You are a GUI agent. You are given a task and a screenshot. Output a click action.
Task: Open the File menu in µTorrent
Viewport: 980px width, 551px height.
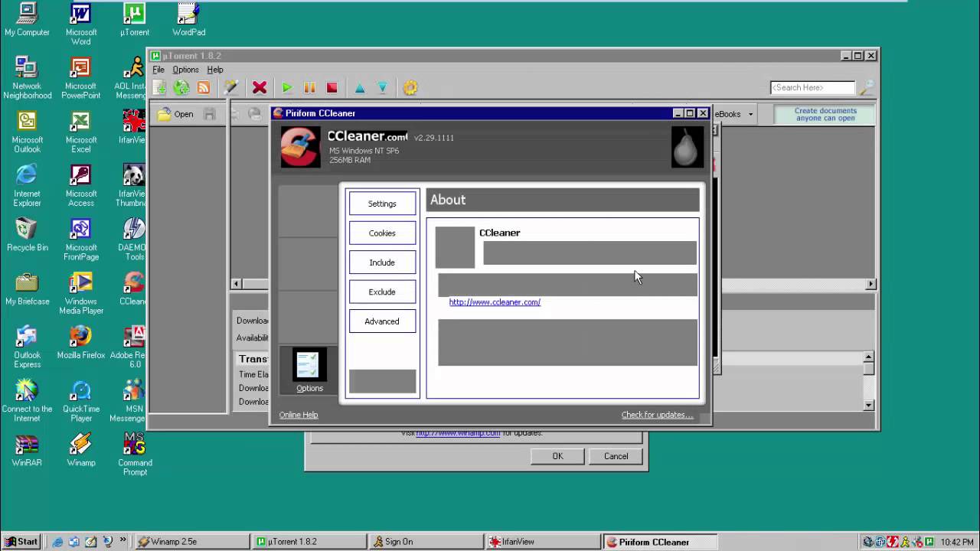tap(158, 70)
